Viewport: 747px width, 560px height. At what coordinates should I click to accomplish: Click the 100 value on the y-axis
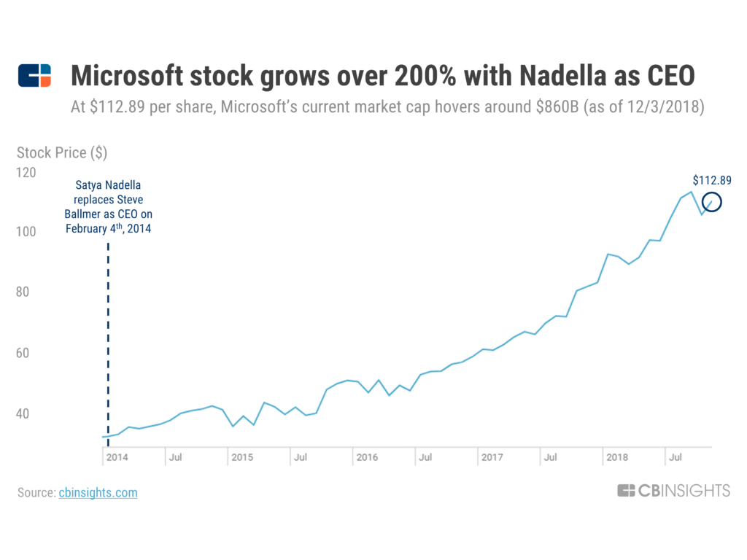[x=26, y=232]
